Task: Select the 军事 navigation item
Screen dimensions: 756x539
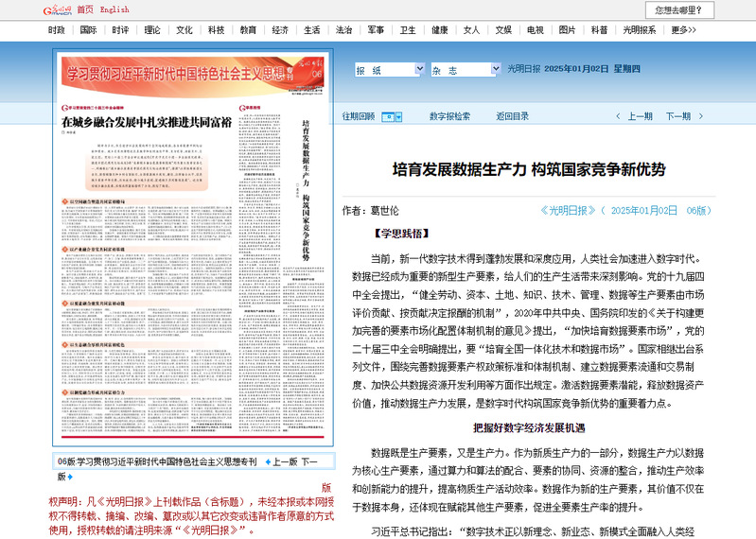Action: 376,29
